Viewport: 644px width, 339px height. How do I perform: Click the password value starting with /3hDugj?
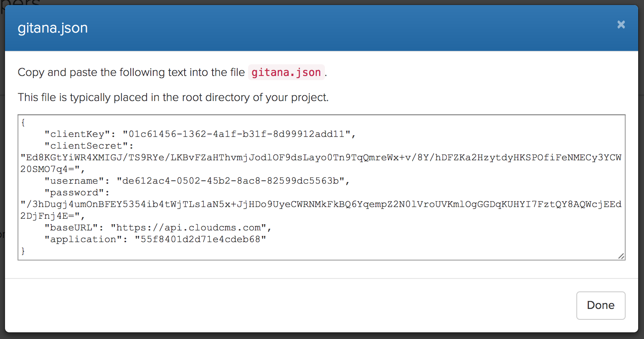(x=321, y=204)
